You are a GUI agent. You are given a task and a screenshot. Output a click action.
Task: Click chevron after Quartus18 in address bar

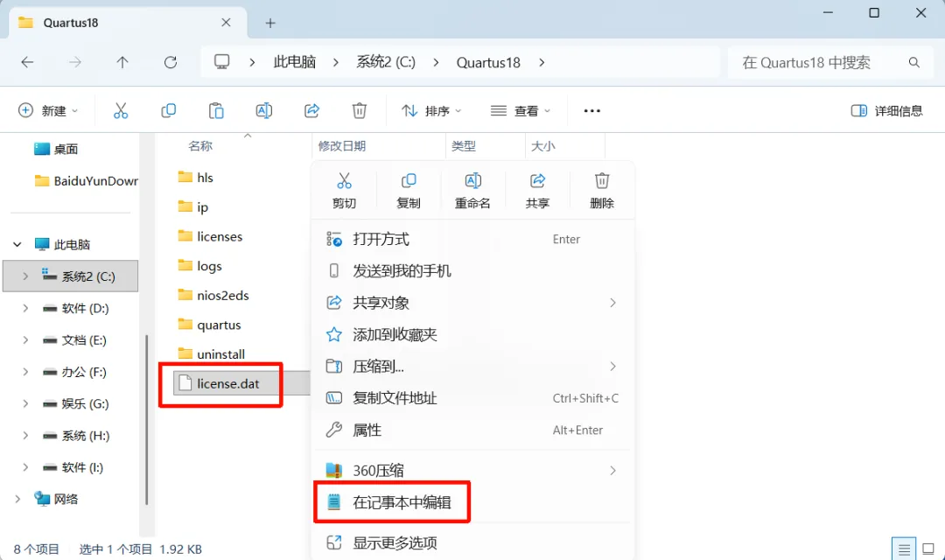(542, 62)
